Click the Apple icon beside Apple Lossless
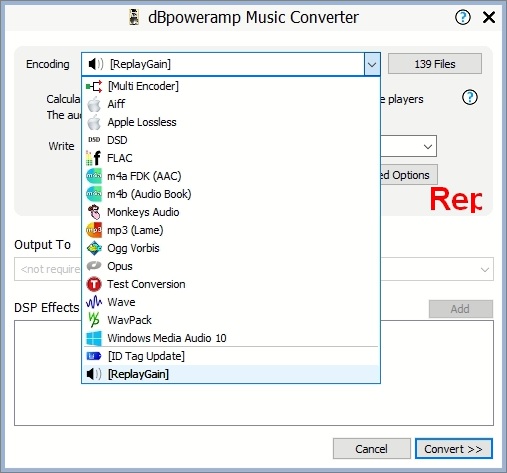Screen dimensions: 507x473 [x=94, y=122]
